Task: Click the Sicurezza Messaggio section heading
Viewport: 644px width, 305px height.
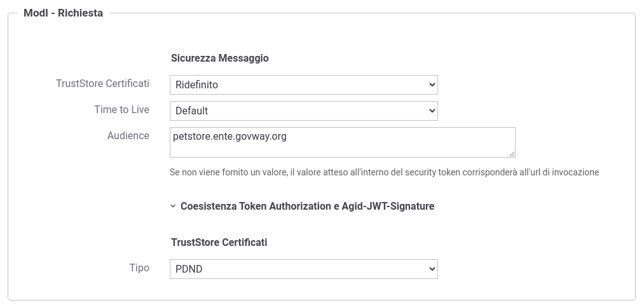Action: pos(220,58)
